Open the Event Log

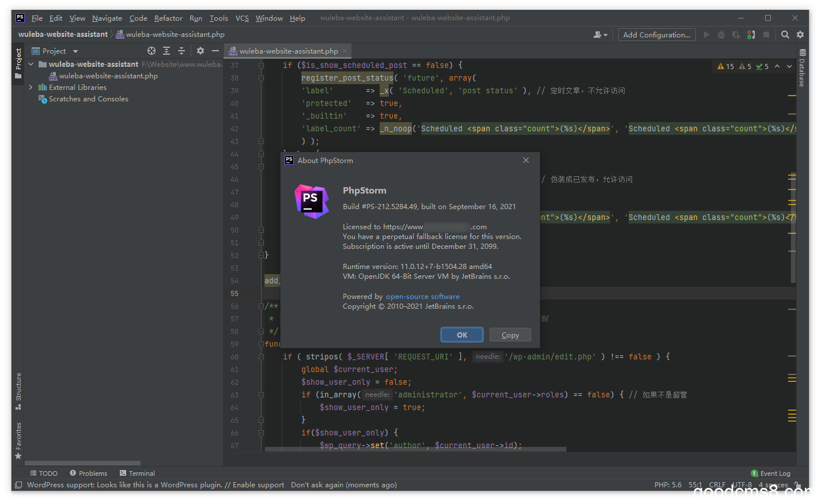[x=771, y=473]
